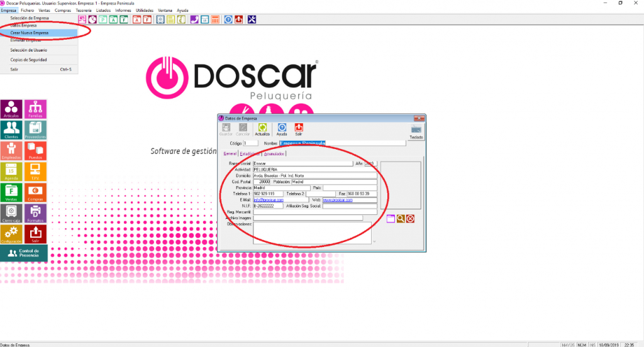Choose Crear Nueva Empresa menu entry
The image size is (644, 347).
(39, 33)
